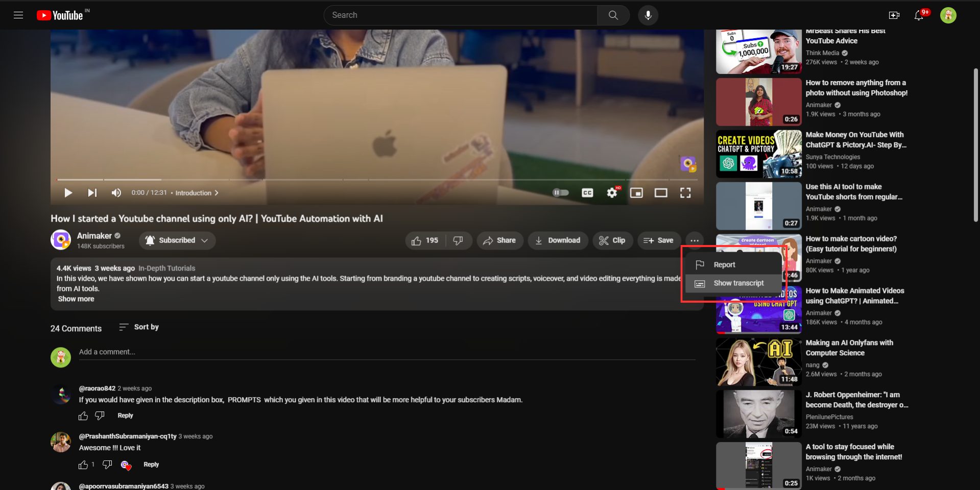This screenshot has width=980, height=490.
Task: Toggle the autoplay switch on the player
Action: pyautogui.click(x=560, y=192)
